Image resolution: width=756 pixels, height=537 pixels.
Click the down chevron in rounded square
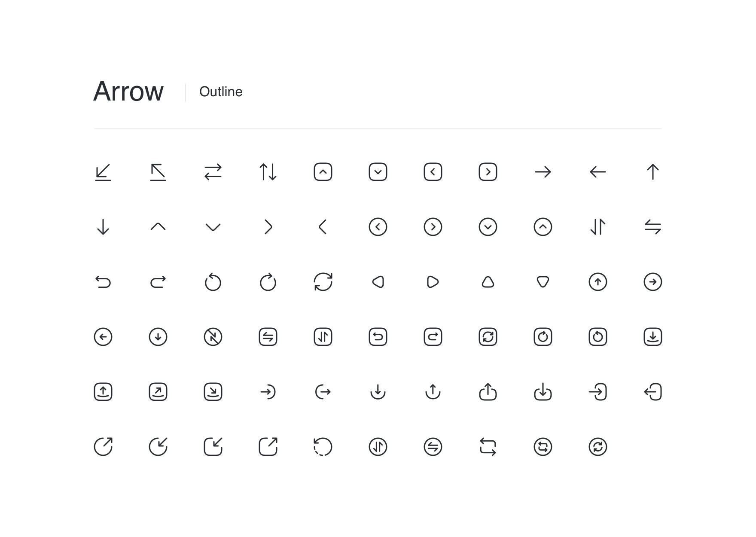378,172
